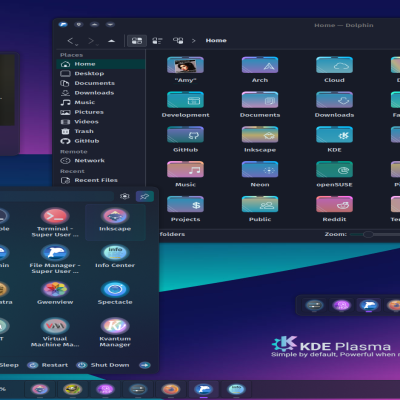Click Dolphin window menu icon in title bar
Viewport: 400px width, 400px height.
tap(63, 24)
